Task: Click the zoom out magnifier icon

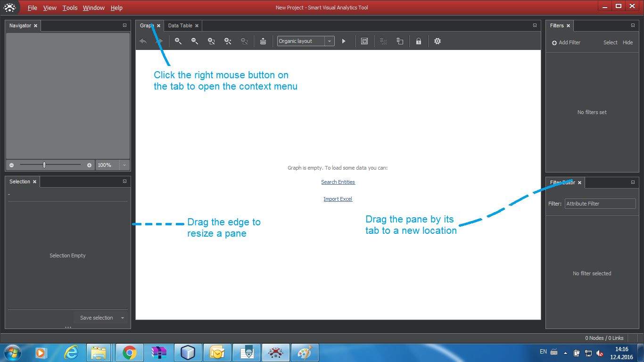Action: click(195, 41)
